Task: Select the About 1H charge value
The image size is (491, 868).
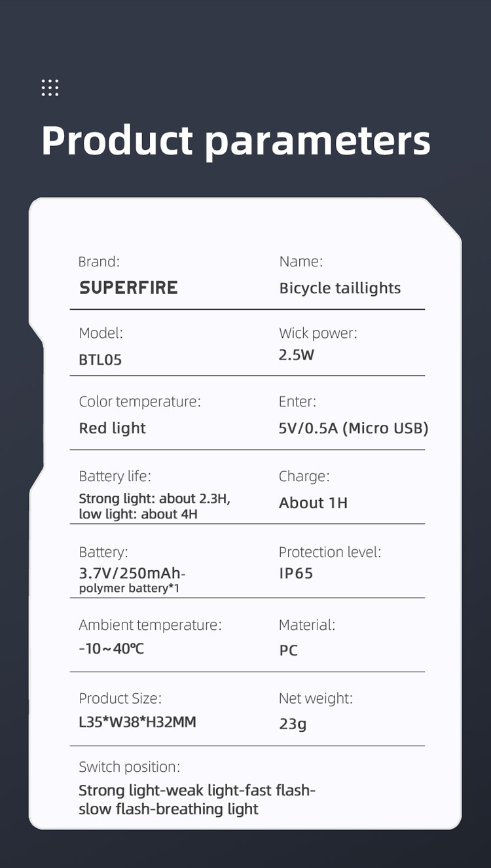Action: point(313,503)
